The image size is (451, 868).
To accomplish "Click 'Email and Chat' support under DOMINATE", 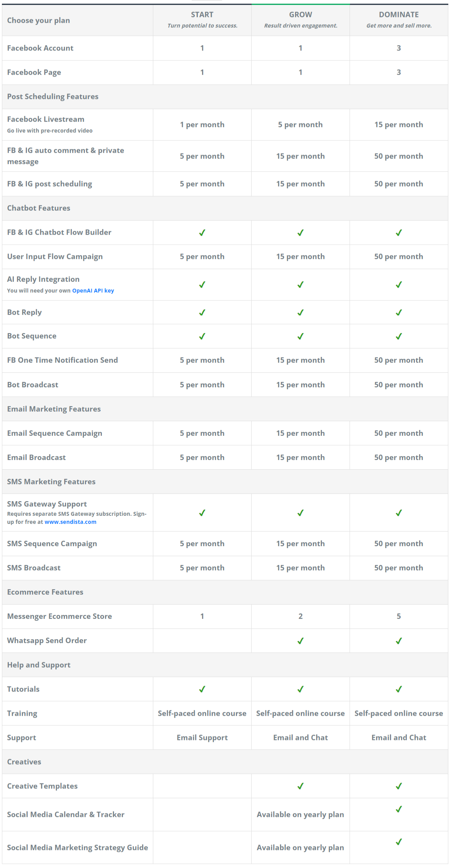I will coord(399,738).
